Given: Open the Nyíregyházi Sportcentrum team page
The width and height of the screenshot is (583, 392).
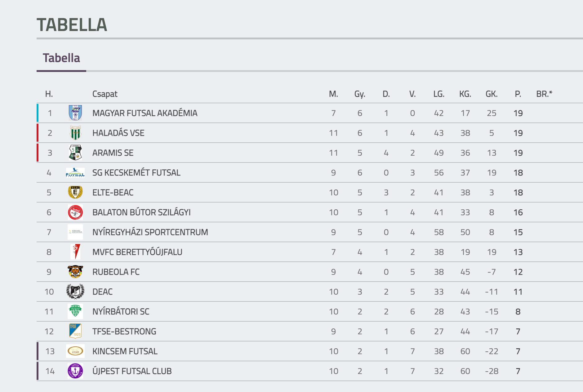Looking at the screenshot, I should tap(150, 232).
